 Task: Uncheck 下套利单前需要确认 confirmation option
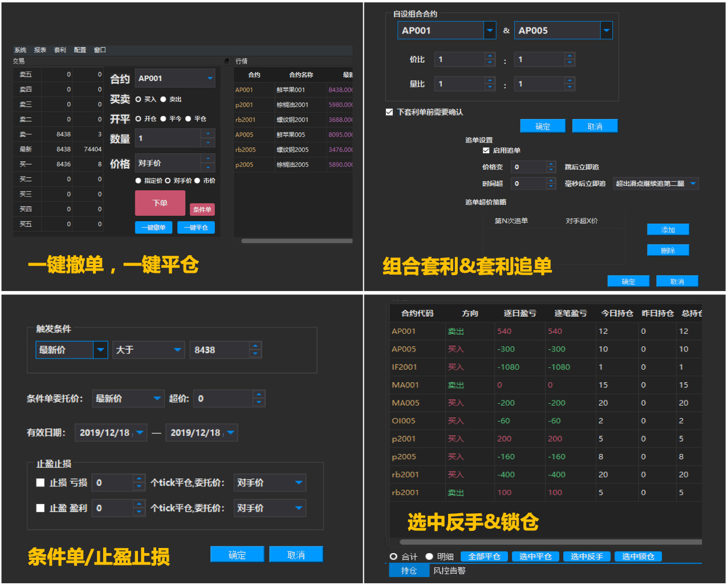(x=389, y=112)
